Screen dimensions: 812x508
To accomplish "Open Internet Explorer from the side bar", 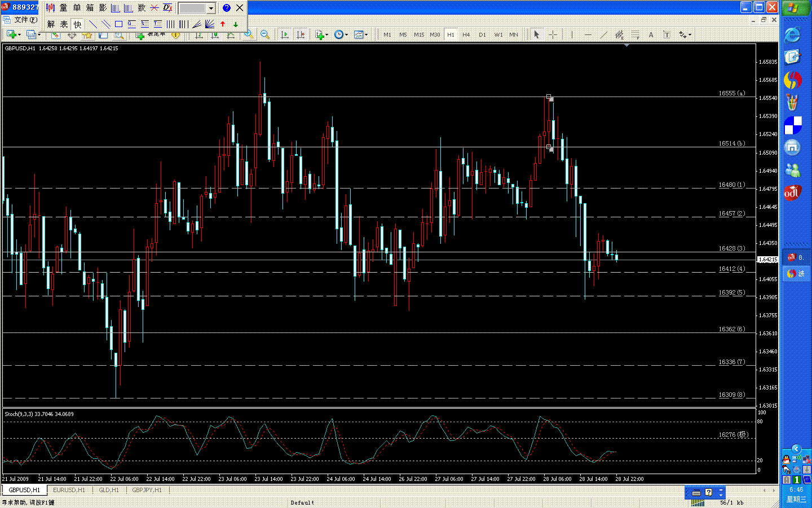I will pos(792,35).
